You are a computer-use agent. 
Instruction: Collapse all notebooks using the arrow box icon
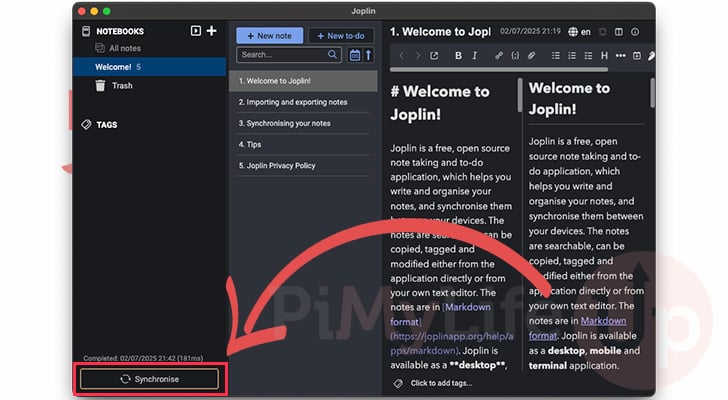point(195,31)
